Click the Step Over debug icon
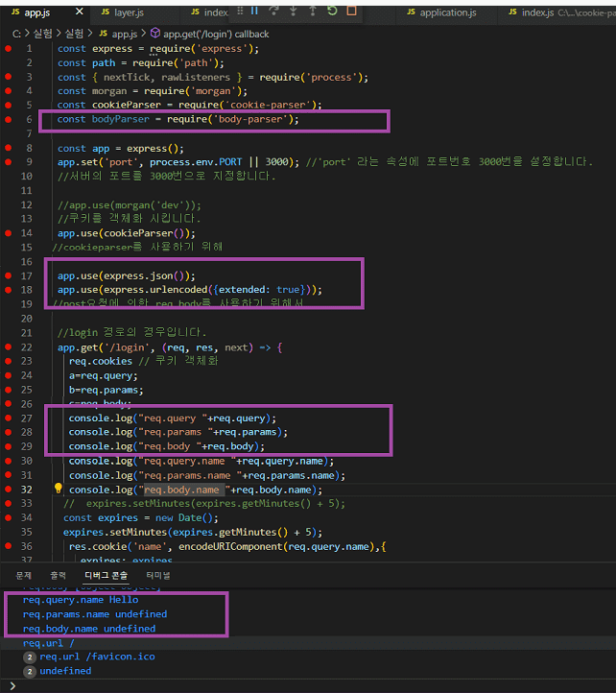The width and height of the screenshot is (616, 693). tap(274, 11)
